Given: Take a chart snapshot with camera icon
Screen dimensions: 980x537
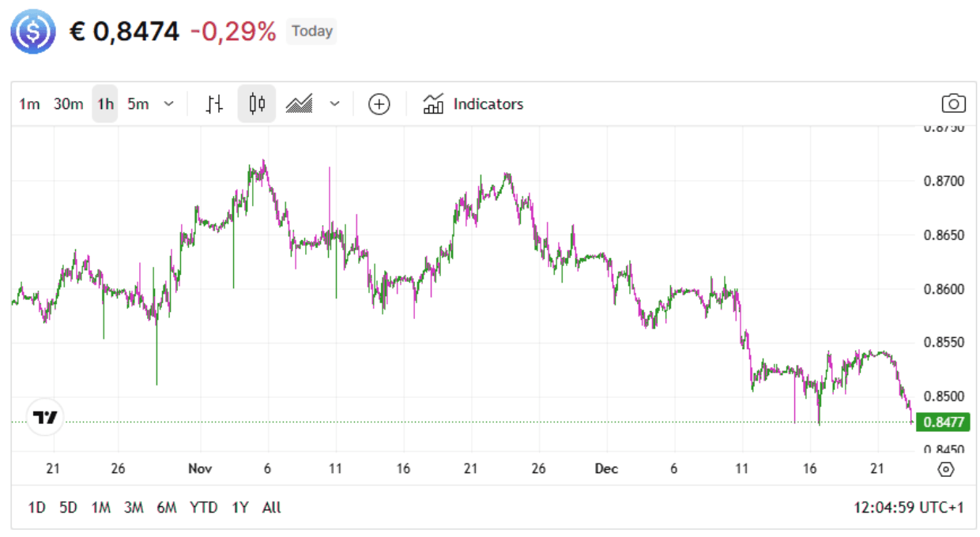Looking at the screenshot, I should coord(953,103).
